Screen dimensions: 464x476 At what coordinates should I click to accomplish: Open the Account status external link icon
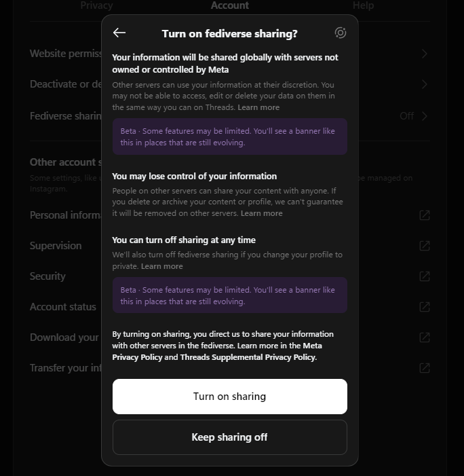425,307
